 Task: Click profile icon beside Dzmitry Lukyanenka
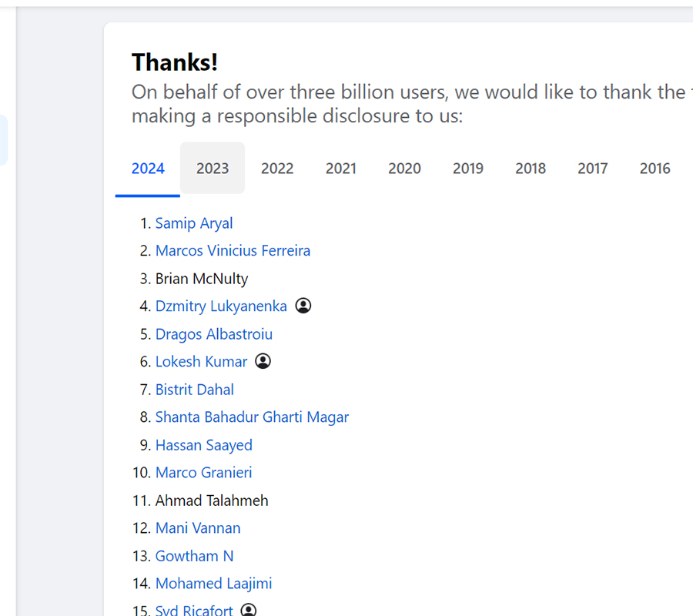click(303, 306)
